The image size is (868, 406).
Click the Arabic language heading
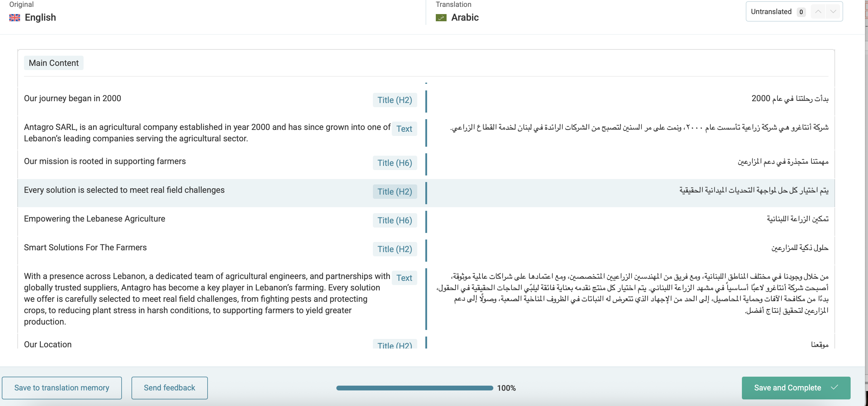pyautogui.click(x=465, y=18)
